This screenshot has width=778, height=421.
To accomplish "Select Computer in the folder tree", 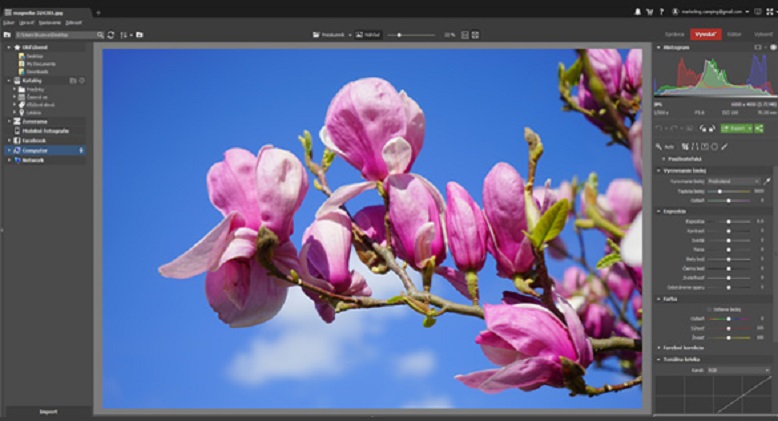I will [x=45, y=150].
